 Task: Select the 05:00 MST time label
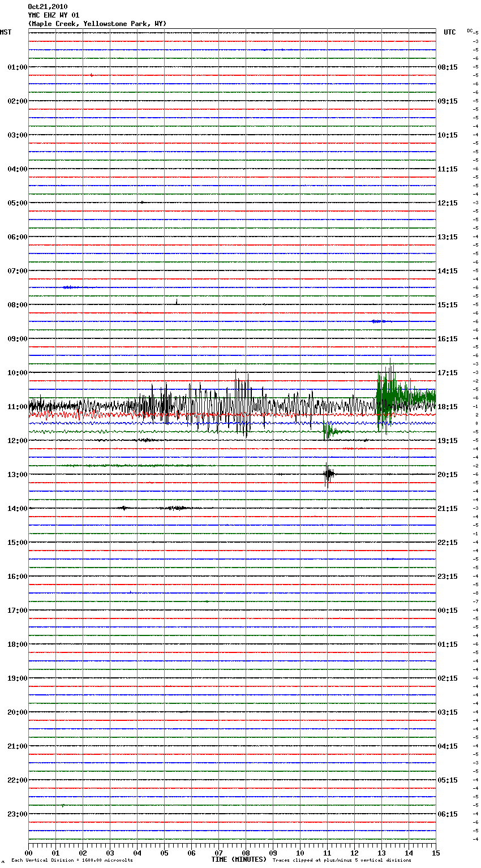(x=17, y=203)
